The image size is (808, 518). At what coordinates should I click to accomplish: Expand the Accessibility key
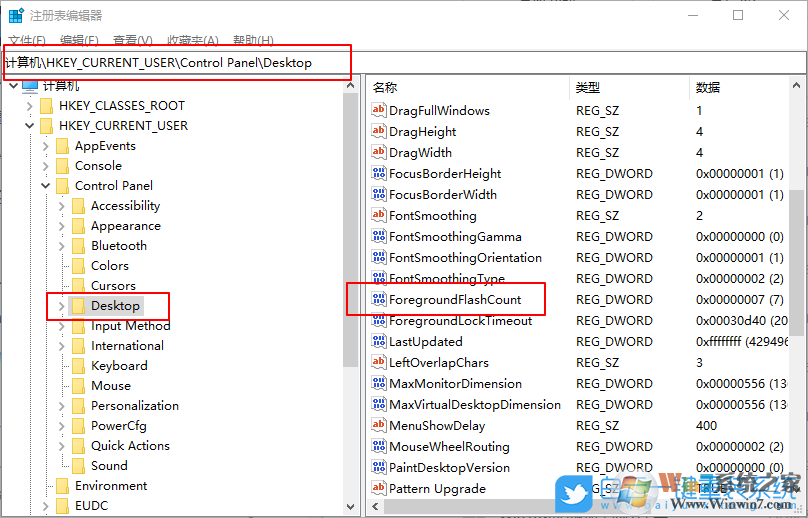tap(62, 206)
